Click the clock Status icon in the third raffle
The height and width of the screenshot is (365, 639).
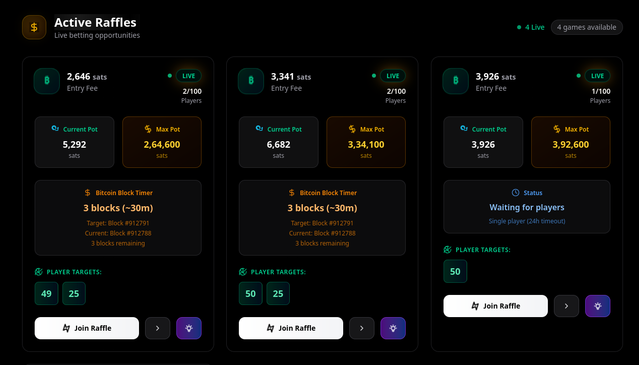516,193
